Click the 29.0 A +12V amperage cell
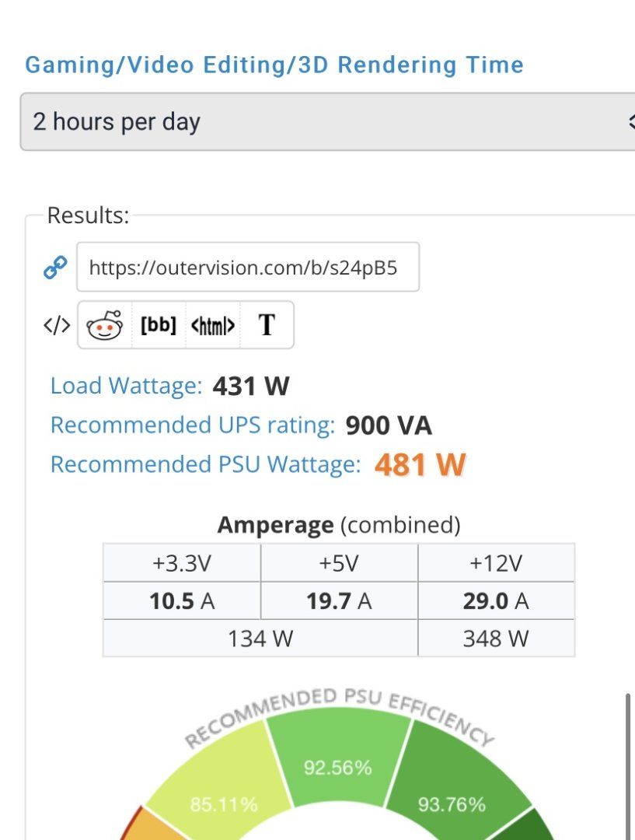This screenshot has height=840, width=635. [x=496, y=601]
